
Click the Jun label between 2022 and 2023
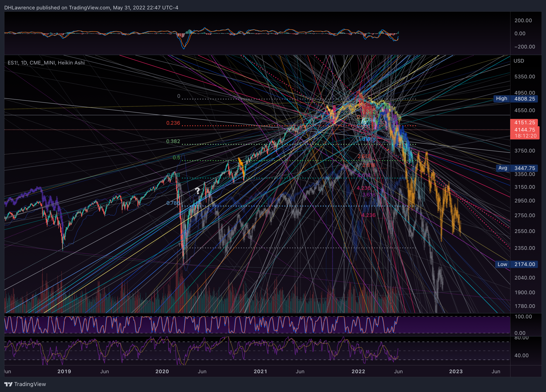[x=398, y=371]
